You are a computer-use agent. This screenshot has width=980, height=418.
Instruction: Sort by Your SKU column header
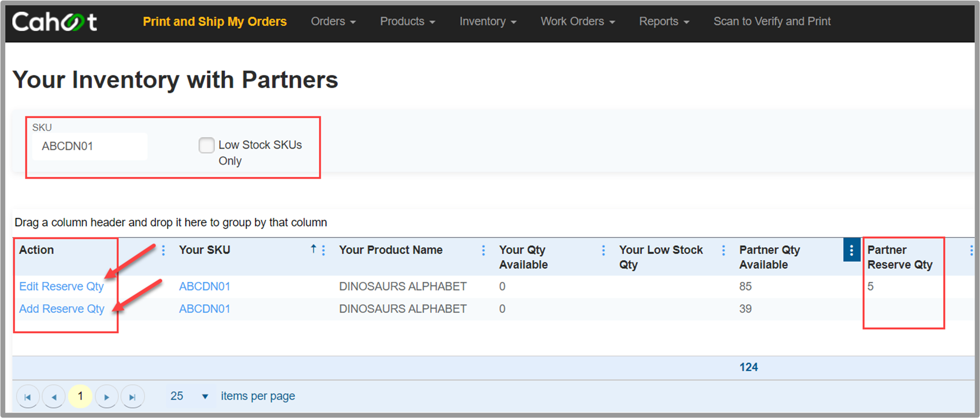[x=205, y=250]
